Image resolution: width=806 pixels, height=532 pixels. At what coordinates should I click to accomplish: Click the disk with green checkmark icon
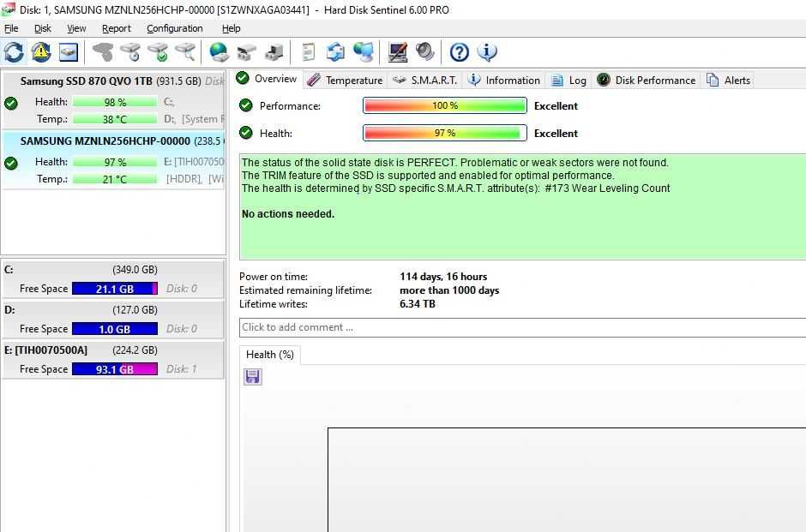pos(157,52)
